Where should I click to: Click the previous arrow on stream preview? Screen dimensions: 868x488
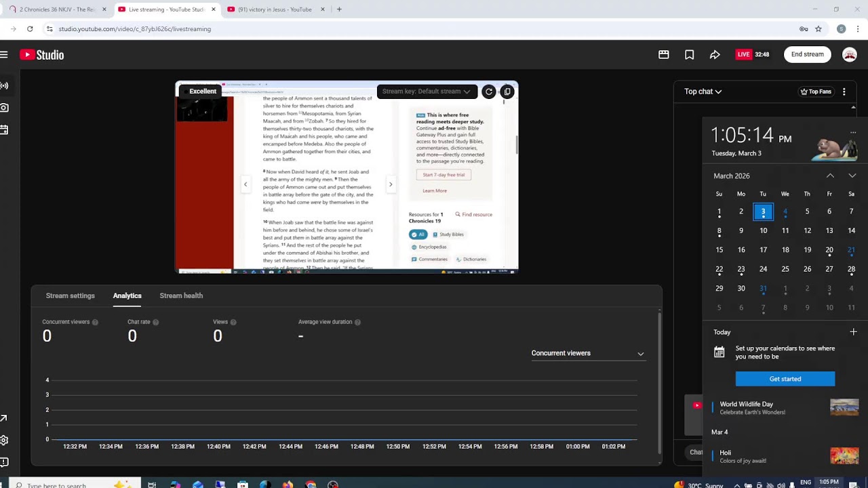pyautogui.click(x=245, y=184)
